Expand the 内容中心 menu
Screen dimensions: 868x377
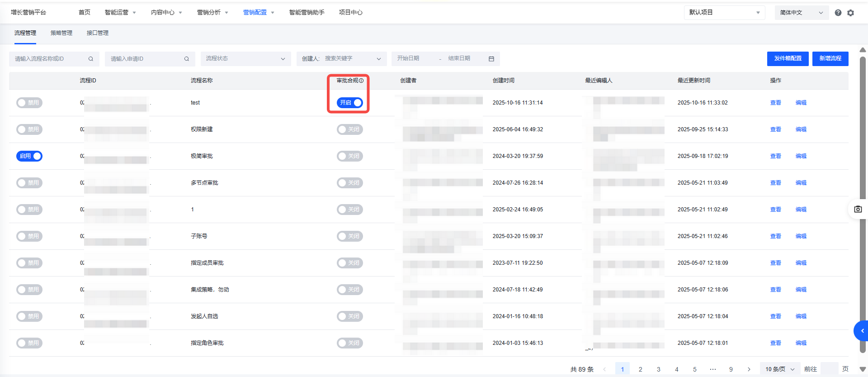coord(166,13)
